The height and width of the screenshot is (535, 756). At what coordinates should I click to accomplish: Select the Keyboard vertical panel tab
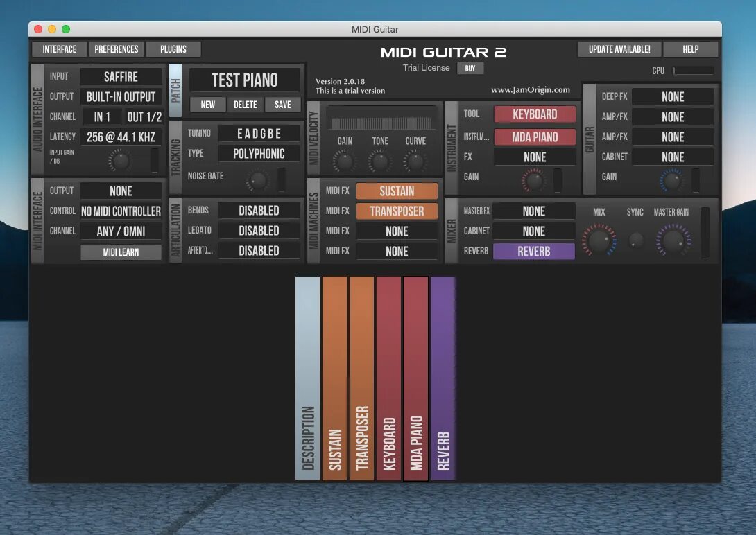(x=388, y=378)
